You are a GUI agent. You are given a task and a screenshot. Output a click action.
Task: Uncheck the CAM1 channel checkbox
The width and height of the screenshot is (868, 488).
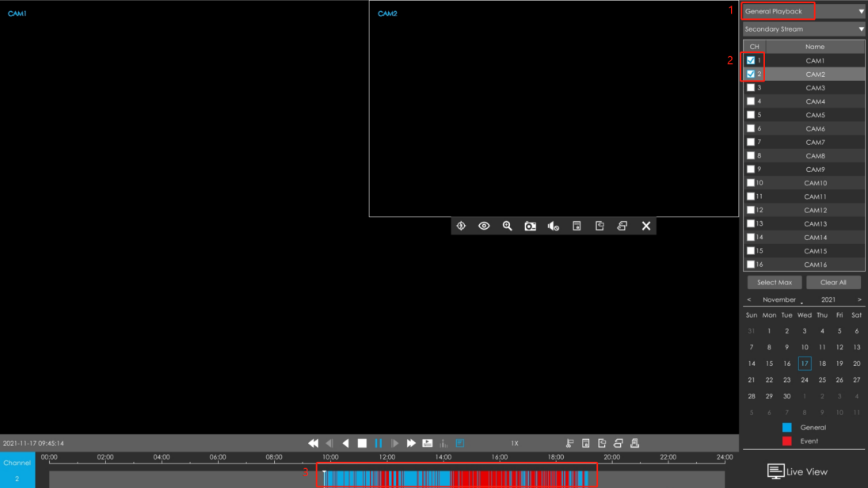[x=751, y=60]
